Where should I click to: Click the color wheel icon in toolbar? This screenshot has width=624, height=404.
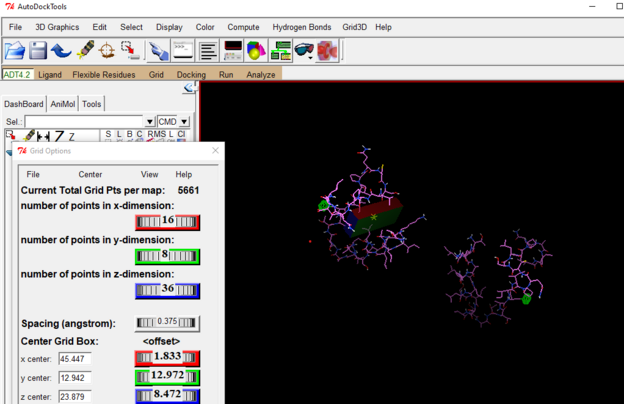[x=256, y=50]
